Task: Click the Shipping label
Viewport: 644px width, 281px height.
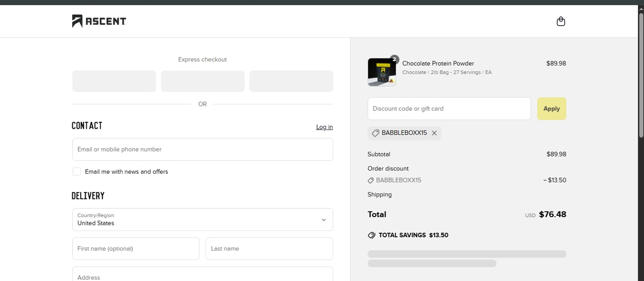Action: coord(380,194)
